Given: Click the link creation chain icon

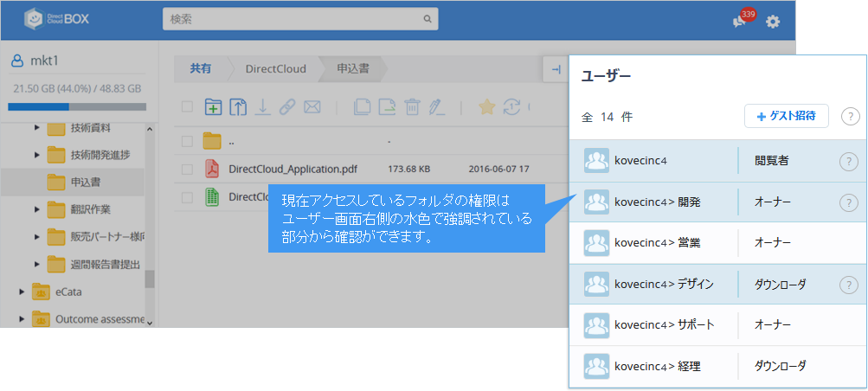Looking at the screenshot, I should pyautogui.click(x=287, y=106).
